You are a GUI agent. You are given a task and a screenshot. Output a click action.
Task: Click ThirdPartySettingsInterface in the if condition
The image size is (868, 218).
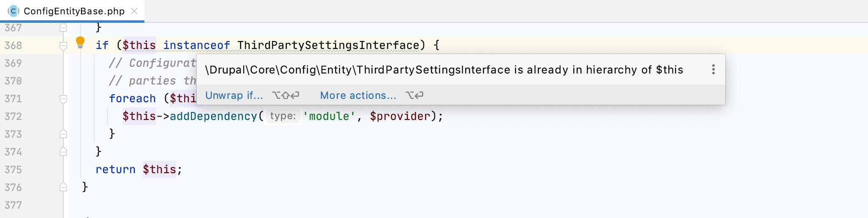328,45
